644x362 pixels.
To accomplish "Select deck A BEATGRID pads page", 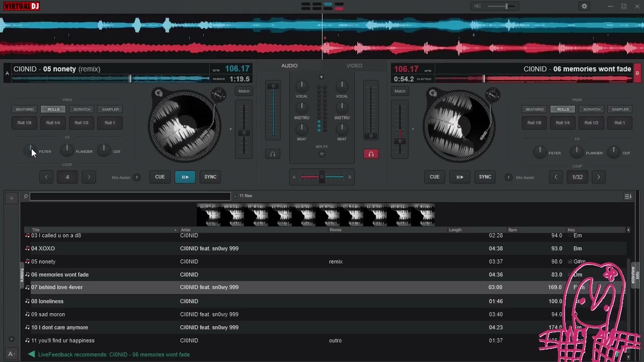I will [25, 109].
